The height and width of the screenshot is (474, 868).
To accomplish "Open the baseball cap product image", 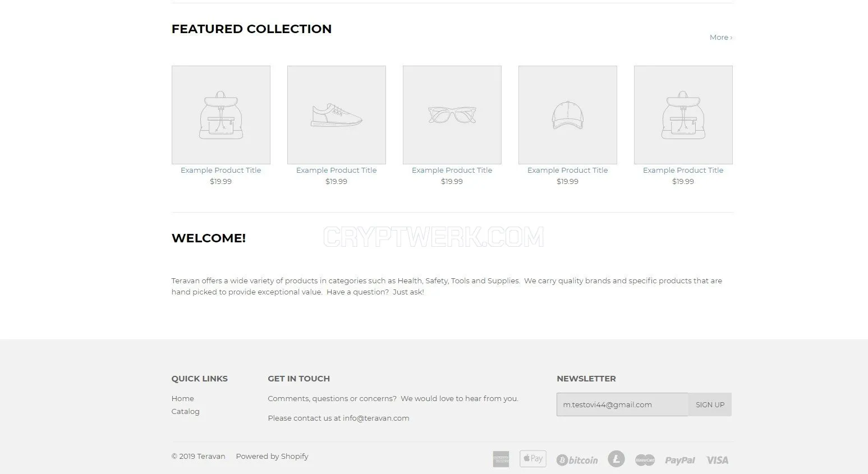I will (x=568, y=115).
